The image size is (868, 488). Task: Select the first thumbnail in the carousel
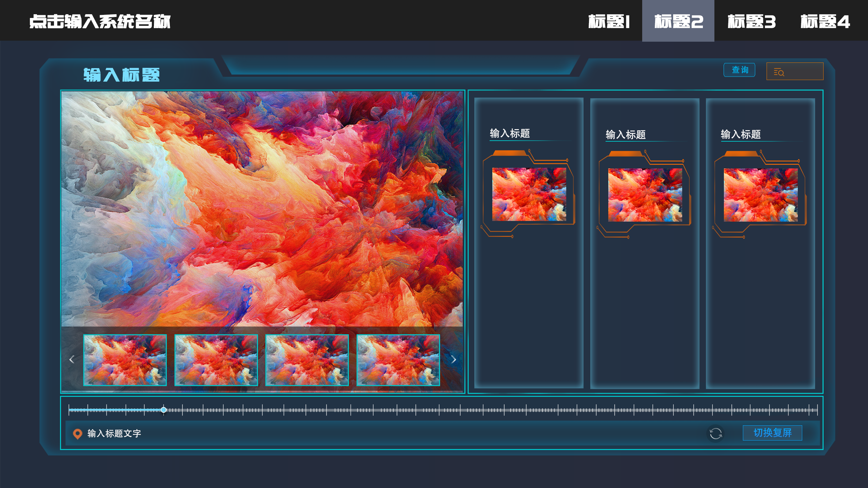125,360
